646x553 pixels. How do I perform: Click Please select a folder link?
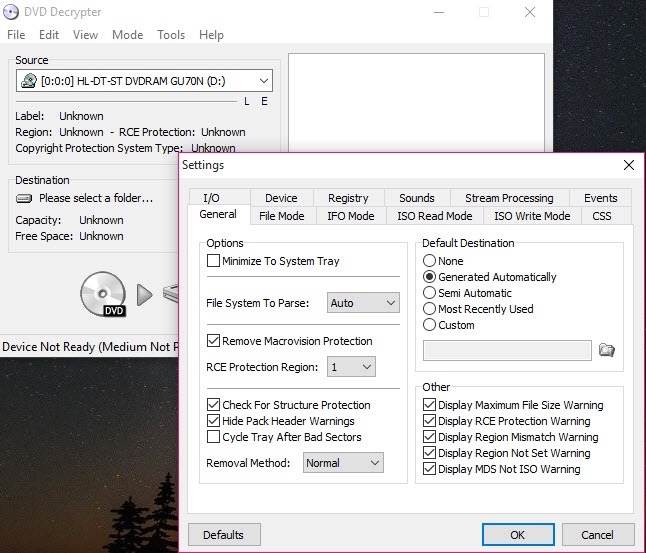96,198
